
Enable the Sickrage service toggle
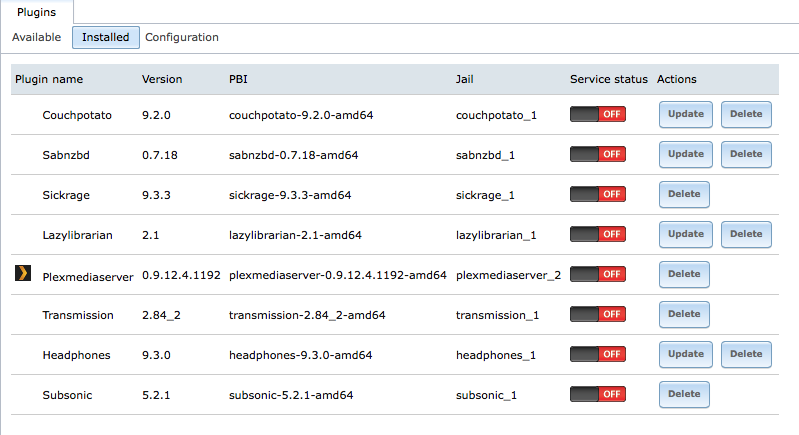pyautogui.click(x=598, y=194)
